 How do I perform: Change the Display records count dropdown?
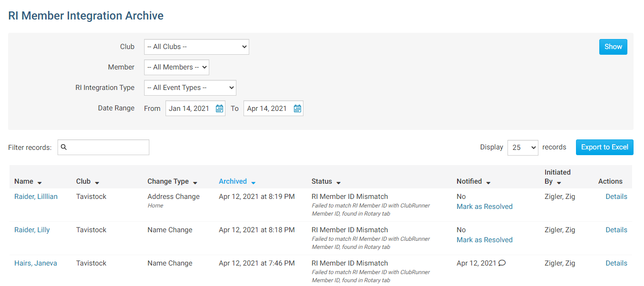tap(522, 148)
